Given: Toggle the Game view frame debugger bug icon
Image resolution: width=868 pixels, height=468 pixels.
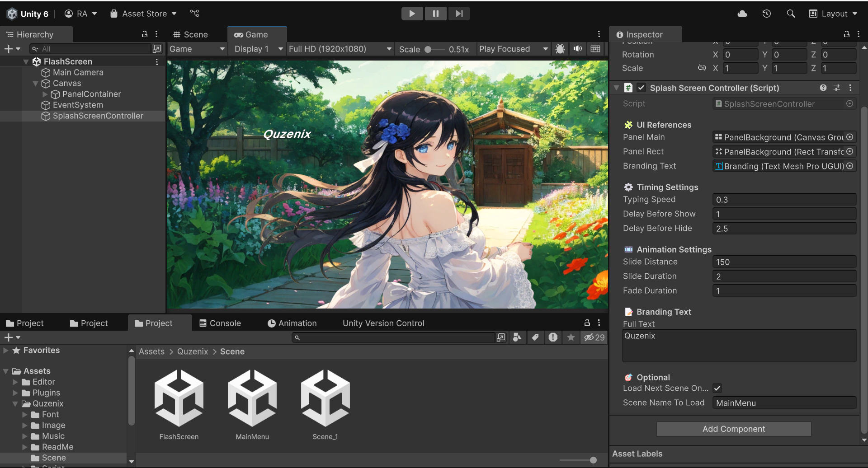Looking at the screenshot, I should pyautogui.click(x=560, y=49).
